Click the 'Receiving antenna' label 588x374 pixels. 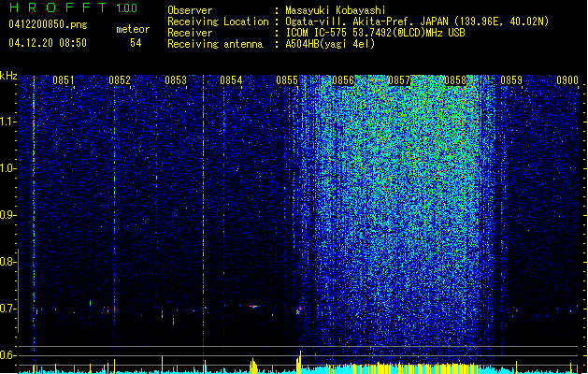(x=215, y=44)
